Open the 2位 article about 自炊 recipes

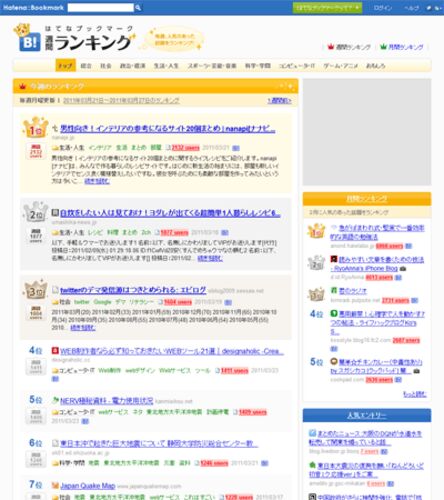pyautogui.click(x=170, y=213)
